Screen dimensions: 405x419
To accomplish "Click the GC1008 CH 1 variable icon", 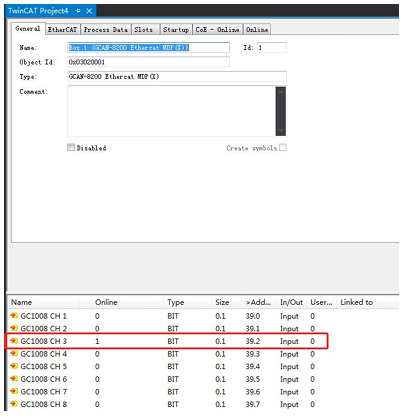I will [14, 315].
